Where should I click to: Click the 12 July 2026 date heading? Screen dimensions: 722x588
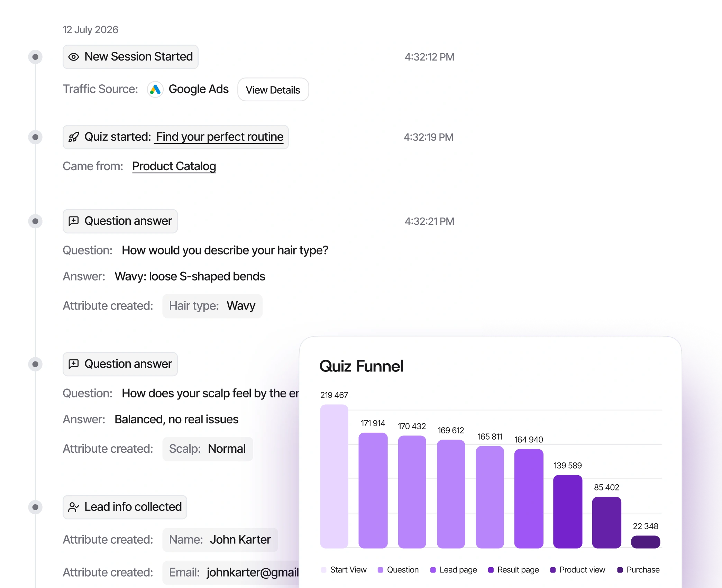pyautogui.click(x=90, y=30)
